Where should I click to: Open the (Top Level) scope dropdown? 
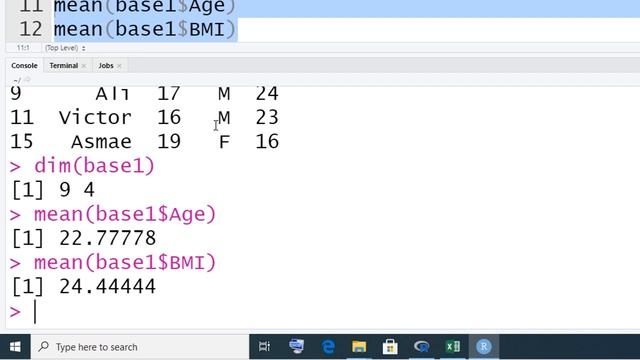pos(65,48)
